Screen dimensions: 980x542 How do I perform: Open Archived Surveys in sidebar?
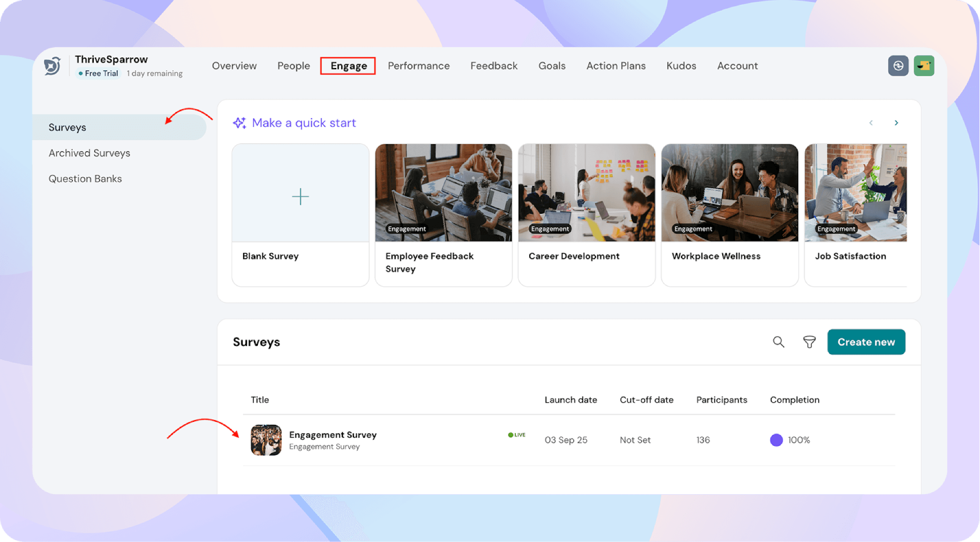(x=89, y=153)
